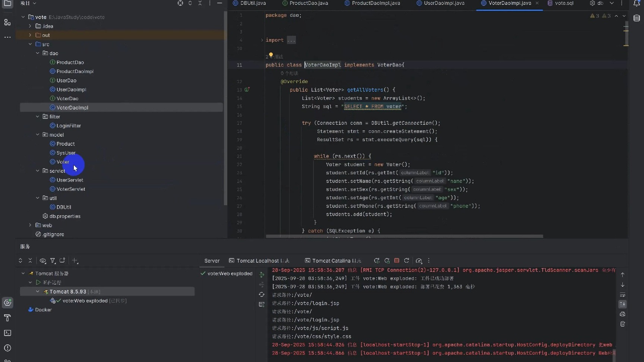Stop the Tomcat server with red square
Image resolution: width=644 pixels, height=362 pixels.
click(x=397, y=261)
